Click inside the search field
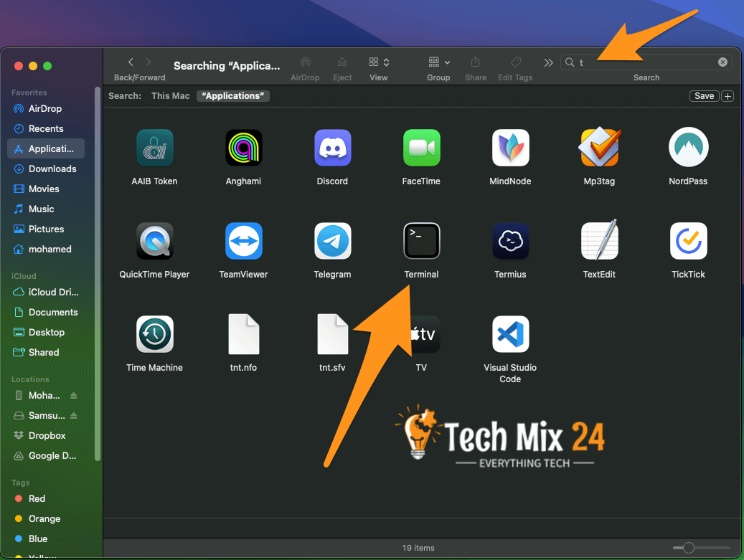This screenshot has width=744, height=560. [646, 62]
